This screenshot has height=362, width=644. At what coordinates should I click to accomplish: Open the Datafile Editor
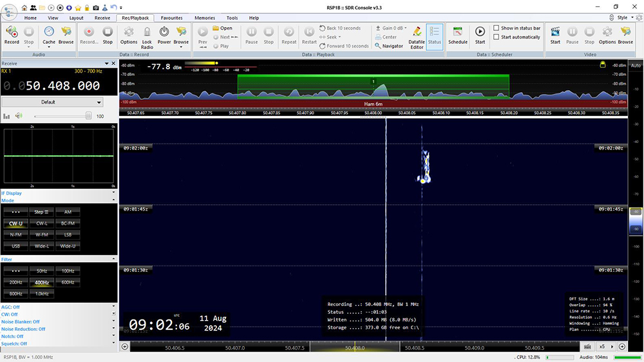click(x=417, y=37)
